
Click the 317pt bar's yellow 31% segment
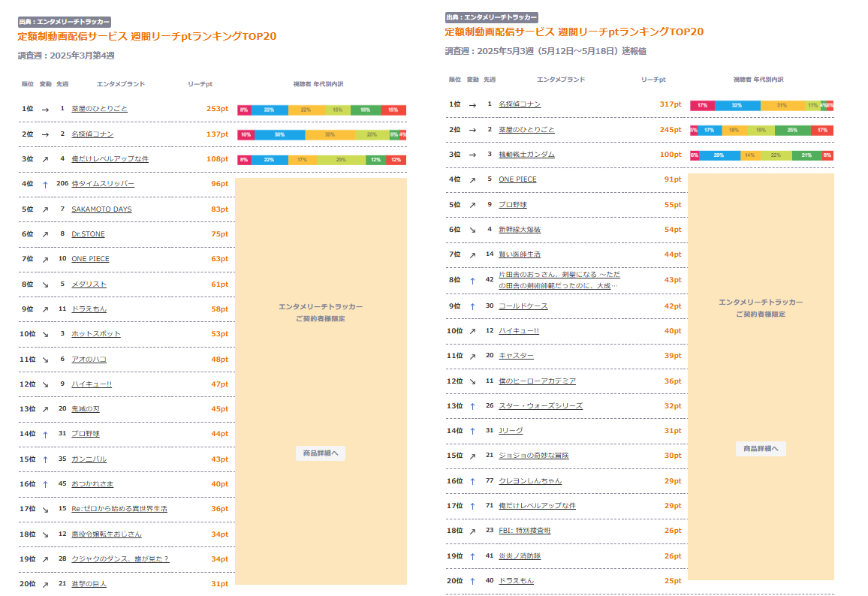coord(782,106)
